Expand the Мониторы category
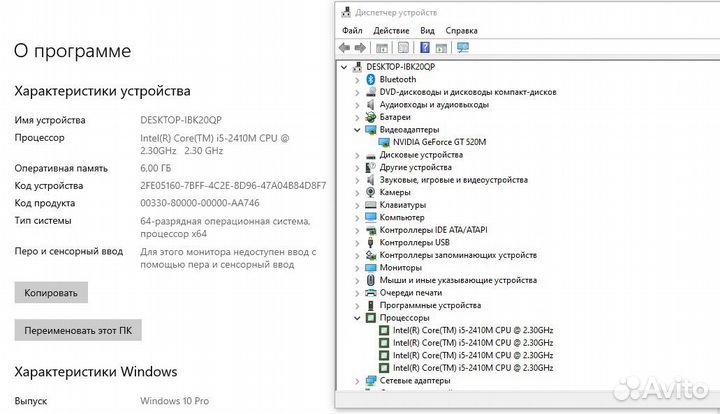Screen dimensions: 720x414 pyautogui.click(x=357, y=268)
